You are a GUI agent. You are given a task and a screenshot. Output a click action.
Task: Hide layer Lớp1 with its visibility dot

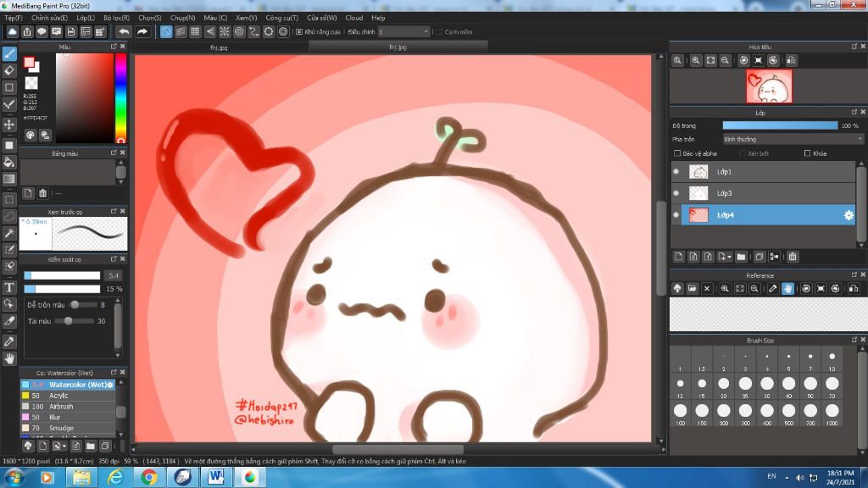676,172
